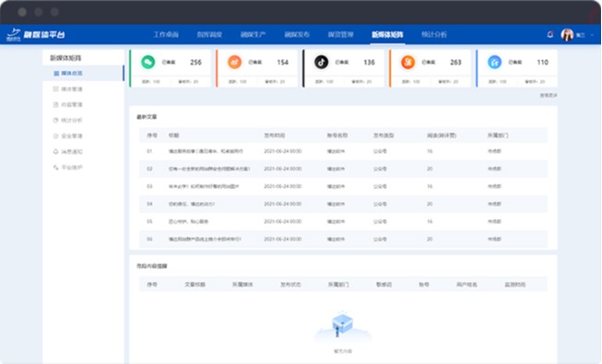Click the sidebar 统计分析 pie icon
This screenshot has height=364, width=602.
[x=55, y=120]
